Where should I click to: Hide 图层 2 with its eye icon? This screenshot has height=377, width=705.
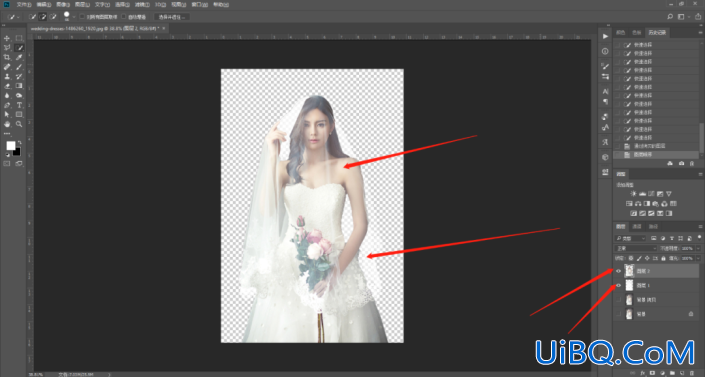coord(618,271)
